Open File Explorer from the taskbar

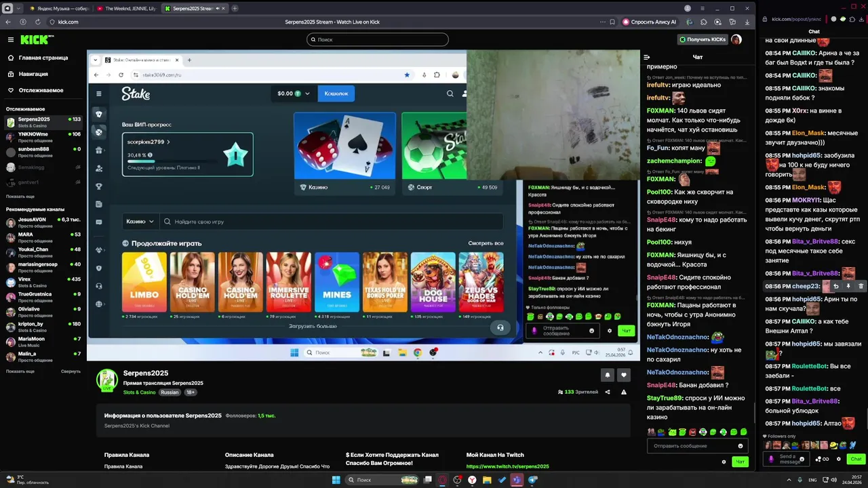pos(487,480)
